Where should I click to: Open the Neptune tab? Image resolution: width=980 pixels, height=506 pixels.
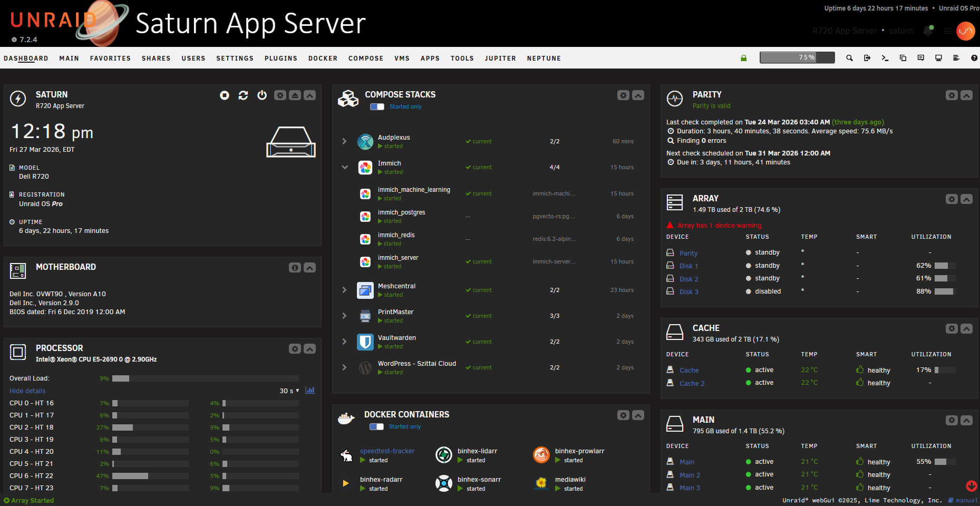(x=544, y=59)
